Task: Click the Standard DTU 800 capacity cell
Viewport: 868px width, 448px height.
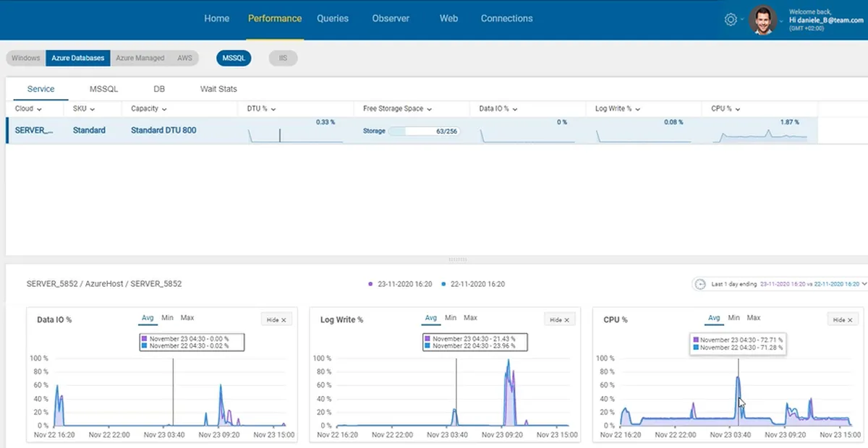Action: [x=163, y=131]
